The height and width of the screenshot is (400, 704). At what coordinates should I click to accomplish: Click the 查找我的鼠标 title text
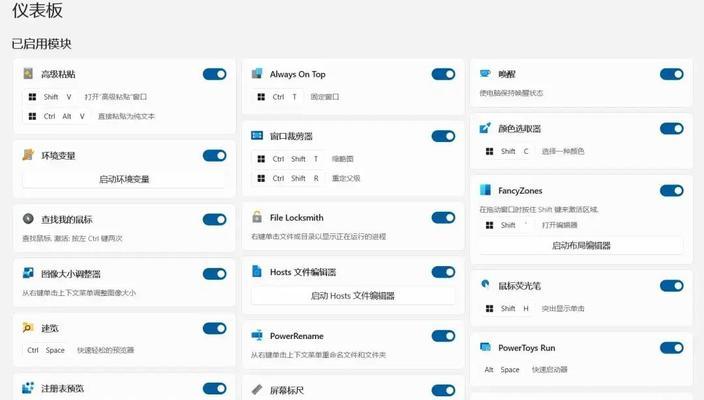pos(67,220)
